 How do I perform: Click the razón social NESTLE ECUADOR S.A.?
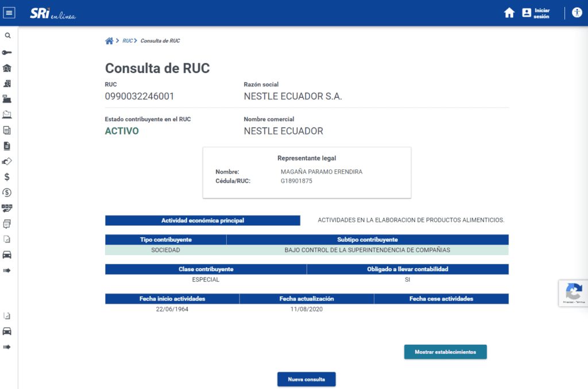[293, 97]
